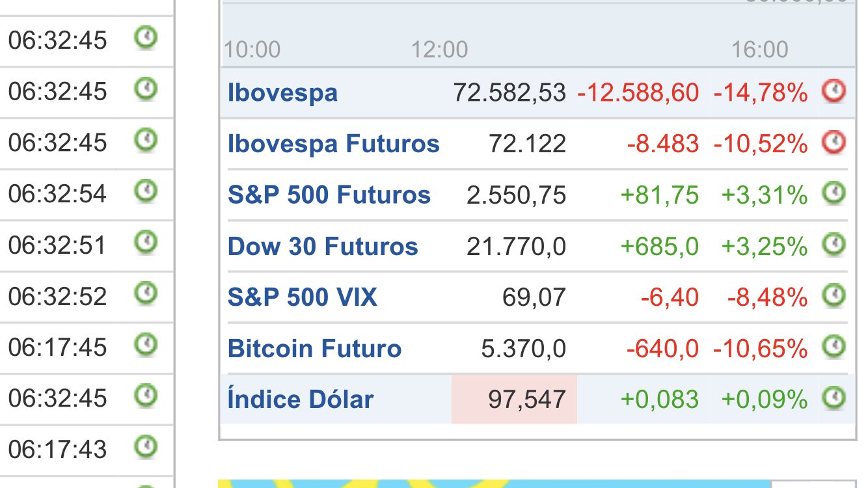Click green clock icon for S&P 500 Futuros
This screenshot has height=488, width=868.
coord(834,193)
